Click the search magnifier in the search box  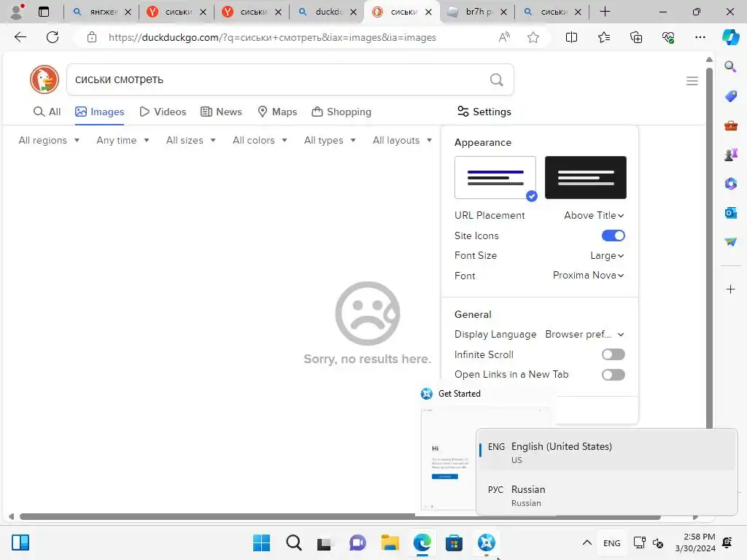[496, 79]
